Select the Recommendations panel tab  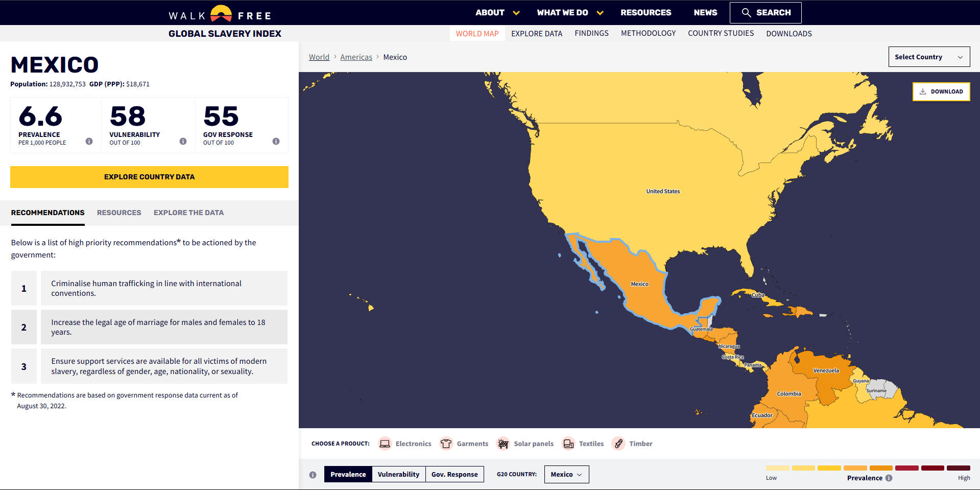(48, 213)
